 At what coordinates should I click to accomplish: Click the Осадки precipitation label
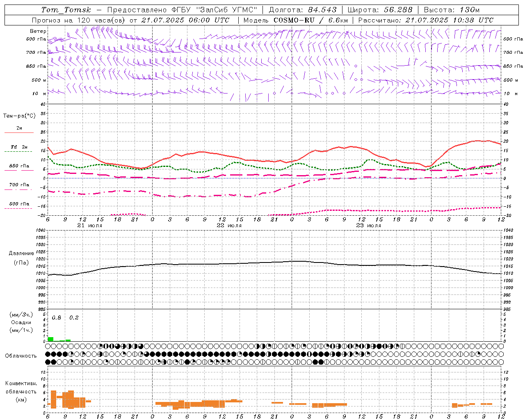pos(21,322)
